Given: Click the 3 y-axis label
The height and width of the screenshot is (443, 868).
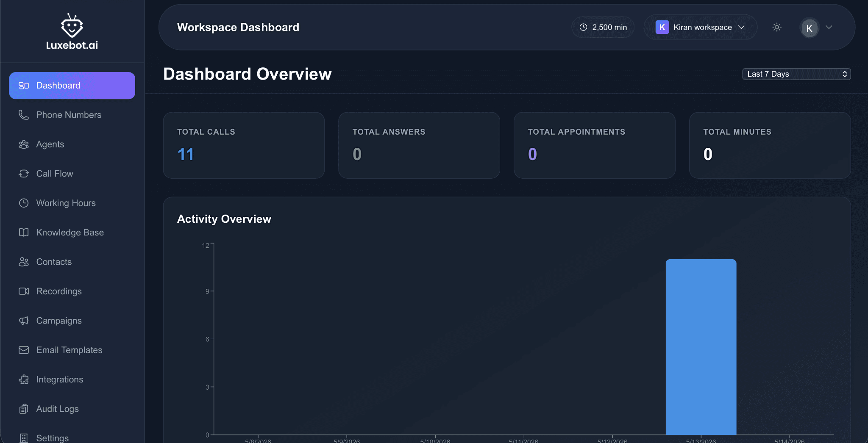Looking at the screenshot, I should click(207, 387).
